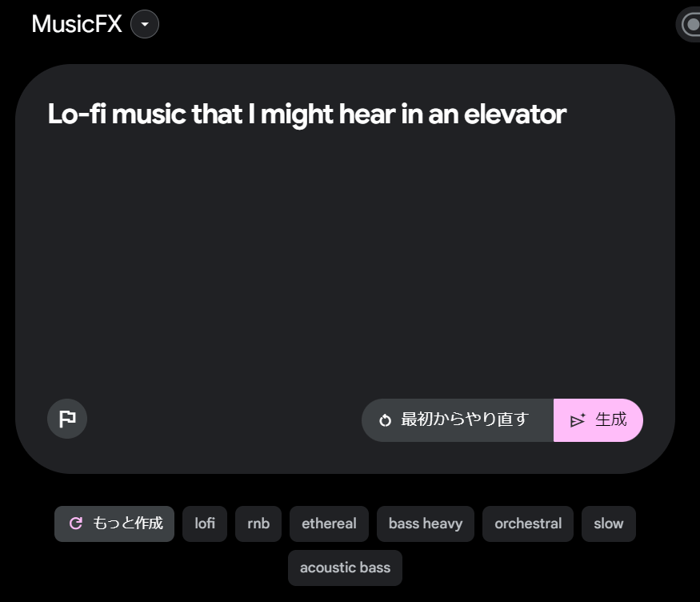This screenshot has height=602, width=700.
Task: Click the pink 生成 button text
Action: coord(611,419)
